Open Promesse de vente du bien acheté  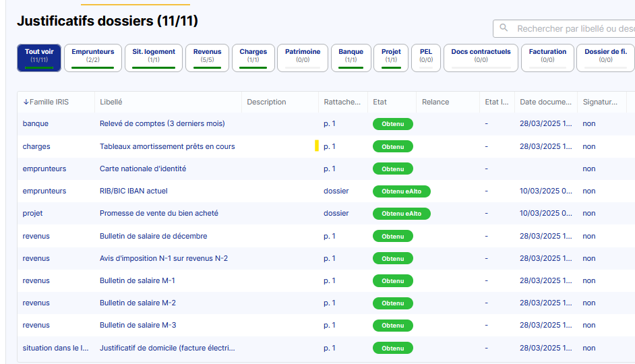(158, 214)
